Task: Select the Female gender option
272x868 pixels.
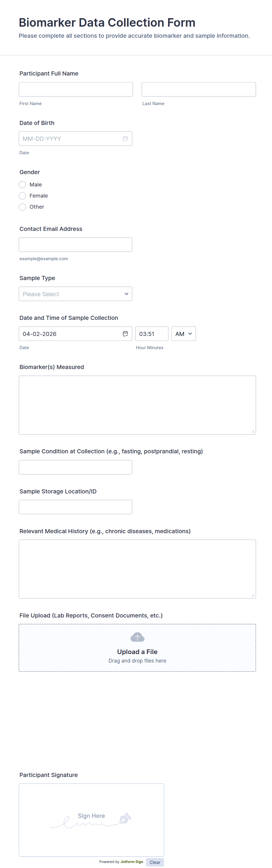Action: pyautogui.click(x=23, y=196)
